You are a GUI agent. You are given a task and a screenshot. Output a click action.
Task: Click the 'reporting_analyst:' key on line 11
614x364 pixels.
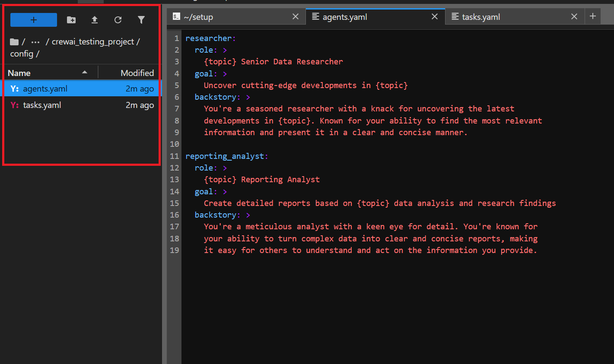coord(227,156)
